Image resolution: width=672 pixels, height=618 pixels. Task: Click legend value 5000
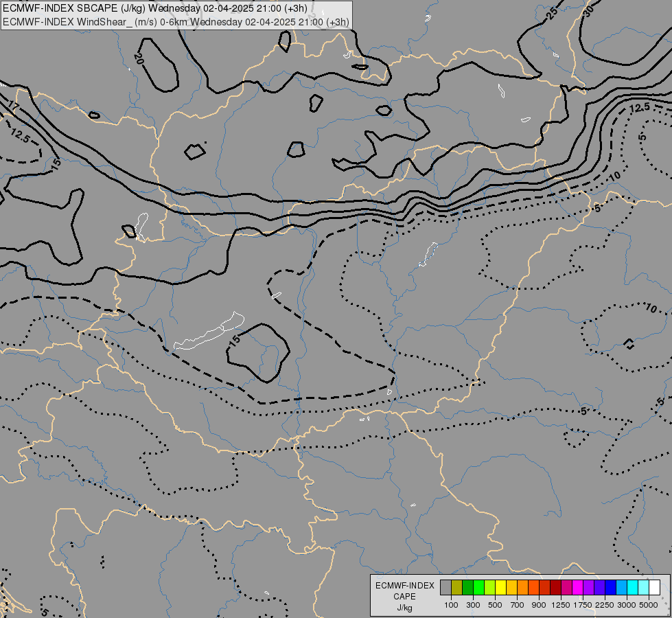tap(649, 605)
